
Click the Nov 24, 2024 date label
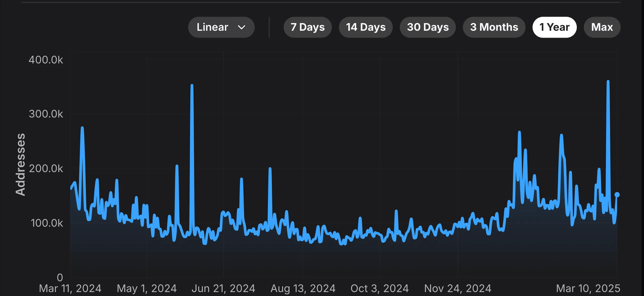(x=458, y=289)
